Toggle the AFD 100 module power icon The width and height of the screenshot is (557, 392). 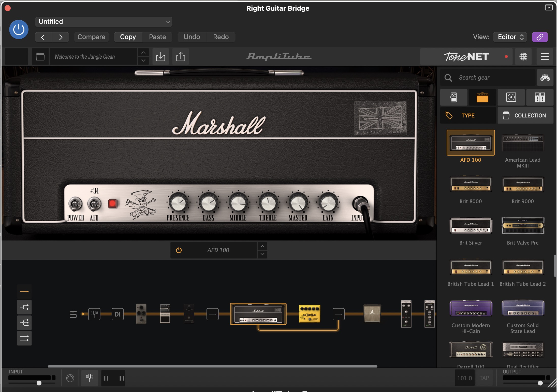179,250
